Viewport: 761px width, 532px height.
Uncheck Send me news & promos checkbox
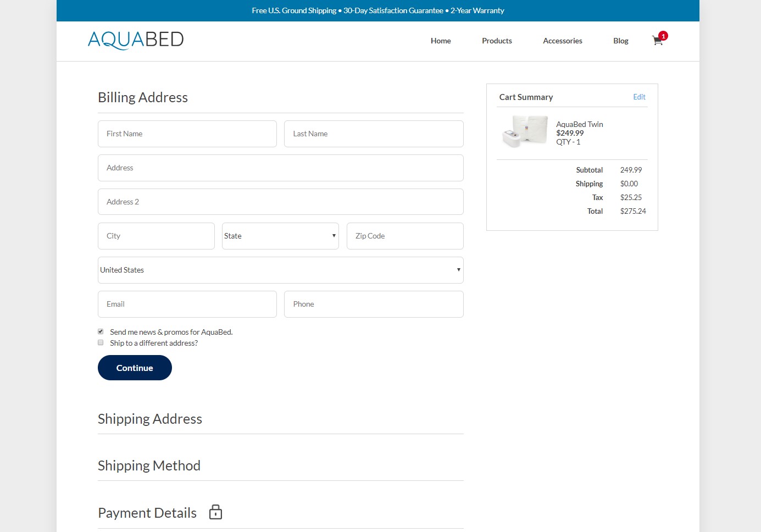[101, 331]
